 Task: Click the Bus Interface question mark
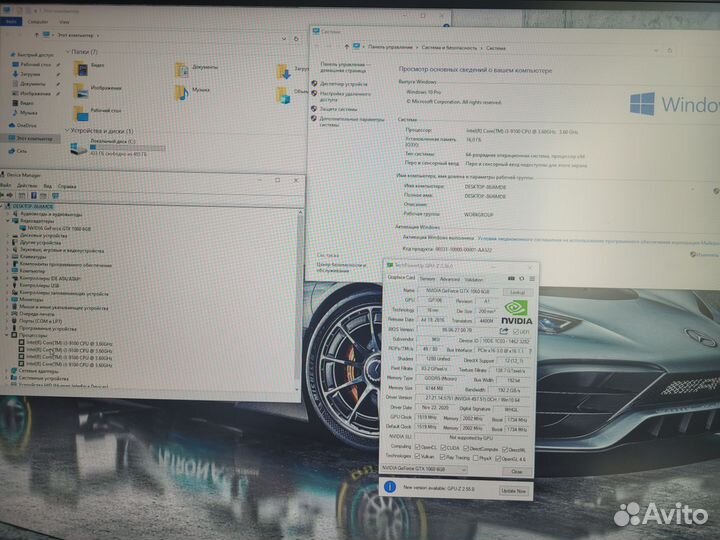530,351
